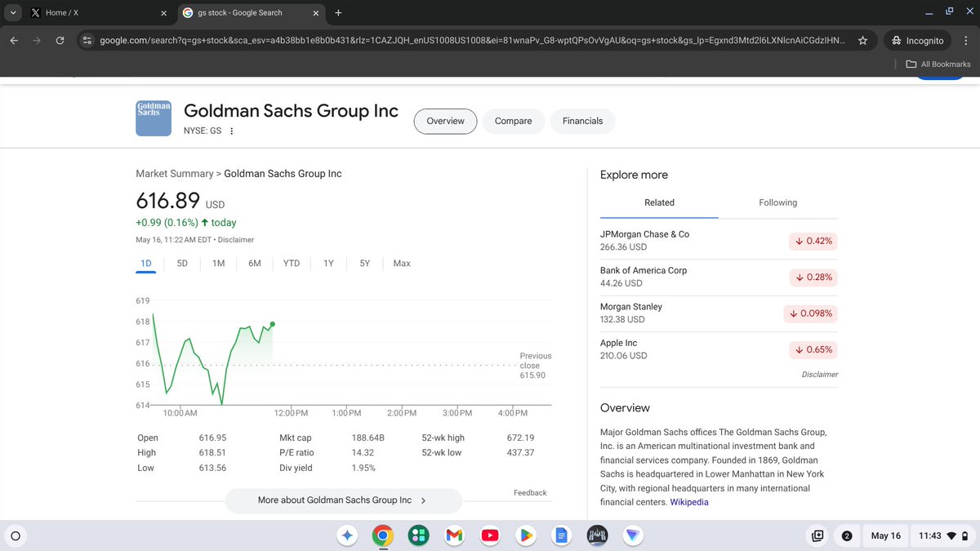Click More about Goldman Sachs Group Inc

point(343,500)
